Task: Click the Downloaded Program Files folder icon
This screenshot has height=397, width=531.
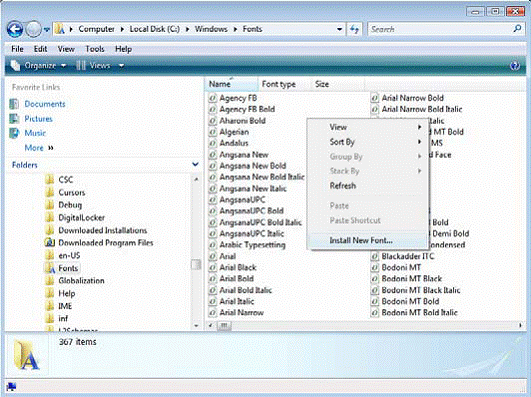Action: (x=50, y=243)
